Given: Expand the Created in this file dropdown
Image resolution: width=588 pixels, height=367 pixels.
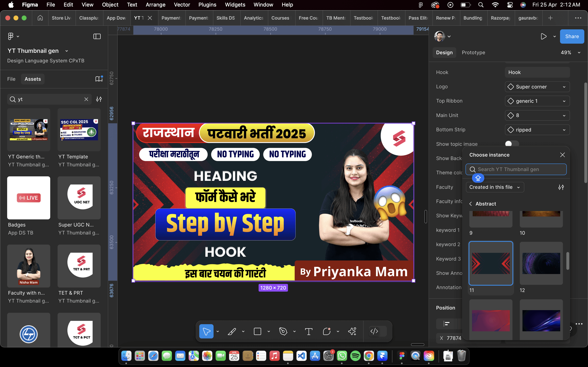Looking at the screenshot, I should [494, 187].
